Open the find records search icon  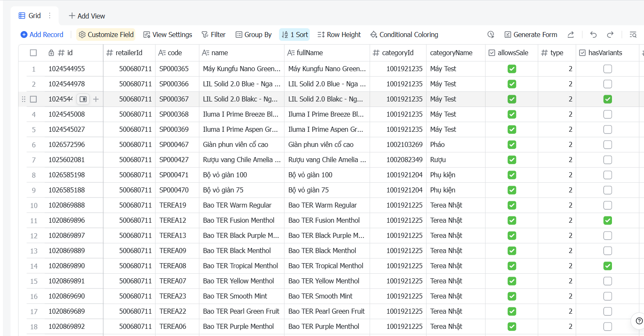[633, 35]
